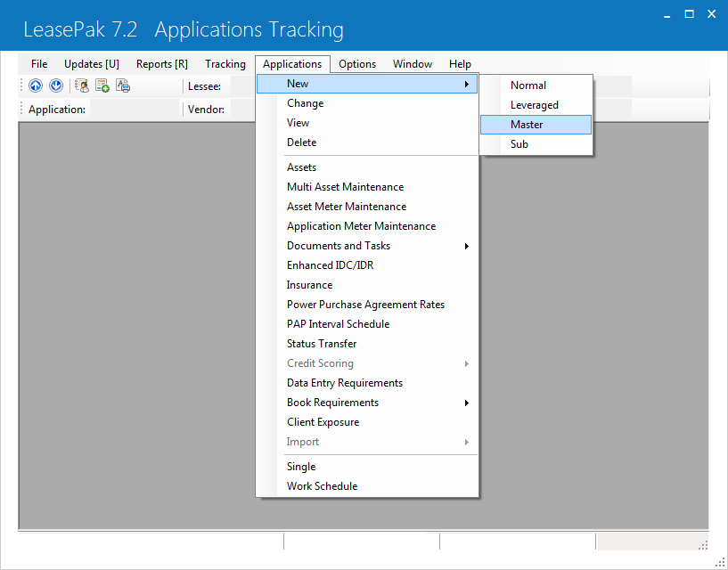
Task: Click the document with green plus icon
Action: point(102,85)
